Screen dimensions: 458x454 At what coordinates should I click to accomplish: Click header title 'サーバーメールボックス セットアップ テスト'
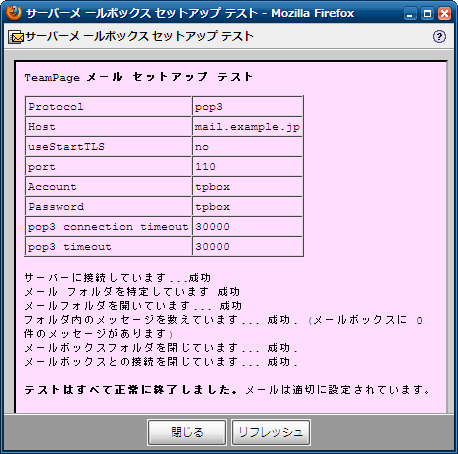click(x=140, y=36)
